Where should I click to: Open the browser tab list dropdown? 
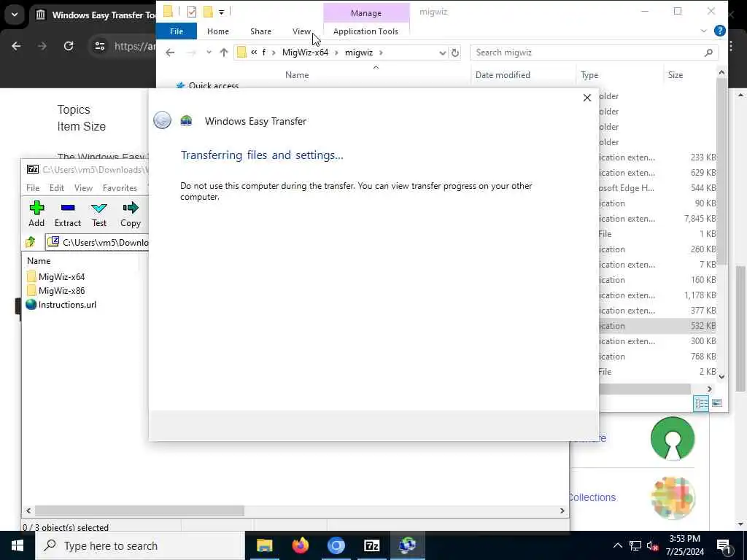15,15
